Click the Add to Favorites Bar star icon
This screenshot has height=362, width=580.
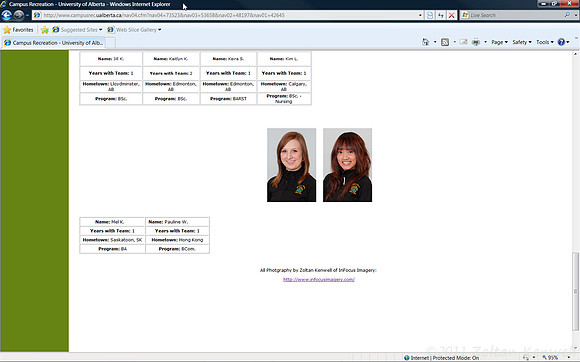[x=45, y=30]
